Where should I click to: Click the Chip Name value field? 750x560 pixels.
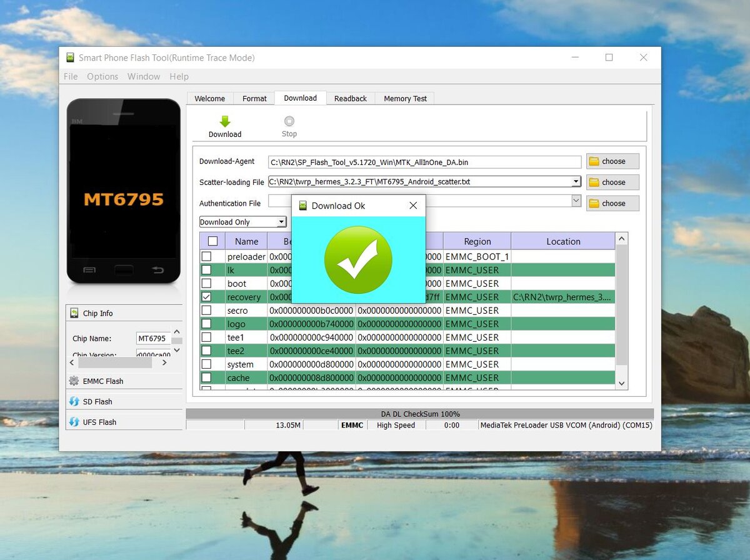tap(153, 338)
